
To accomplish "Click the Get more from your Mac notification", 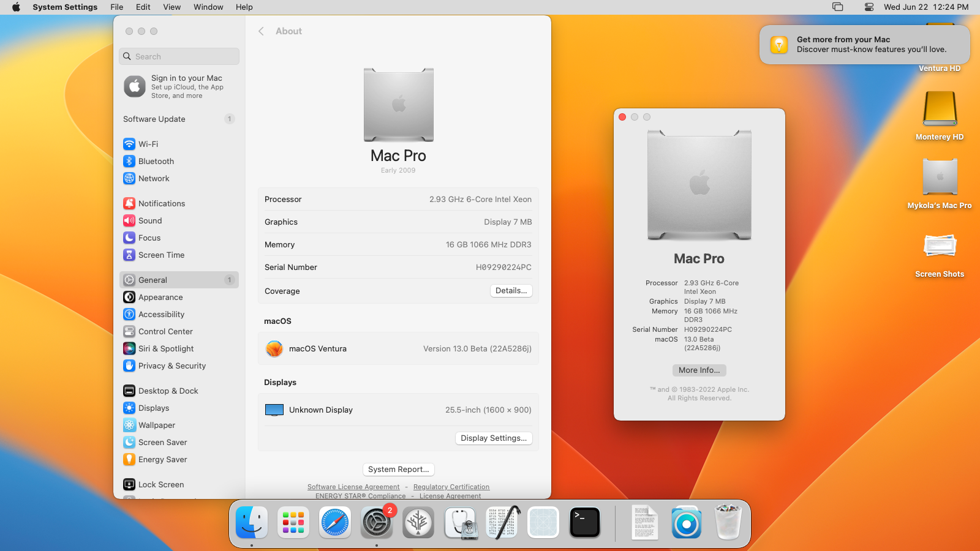I will tap(865, 45).
